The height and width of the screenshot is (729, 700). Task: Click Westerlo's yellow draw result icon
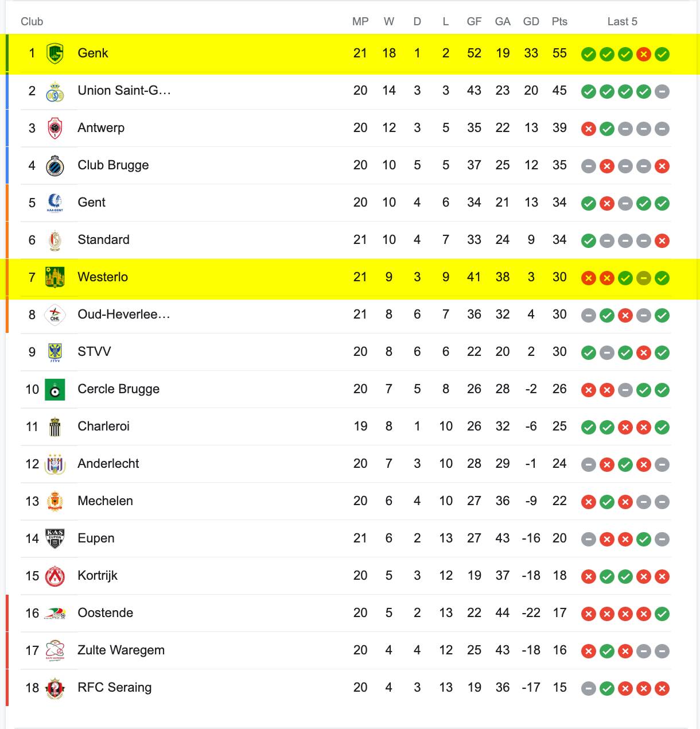click(644, 278)
